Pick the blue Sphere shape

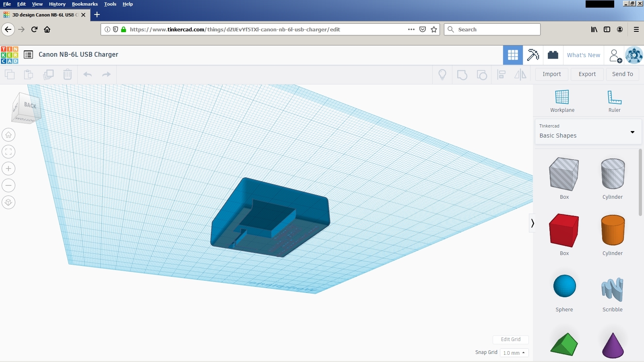[x=564, y=286]
